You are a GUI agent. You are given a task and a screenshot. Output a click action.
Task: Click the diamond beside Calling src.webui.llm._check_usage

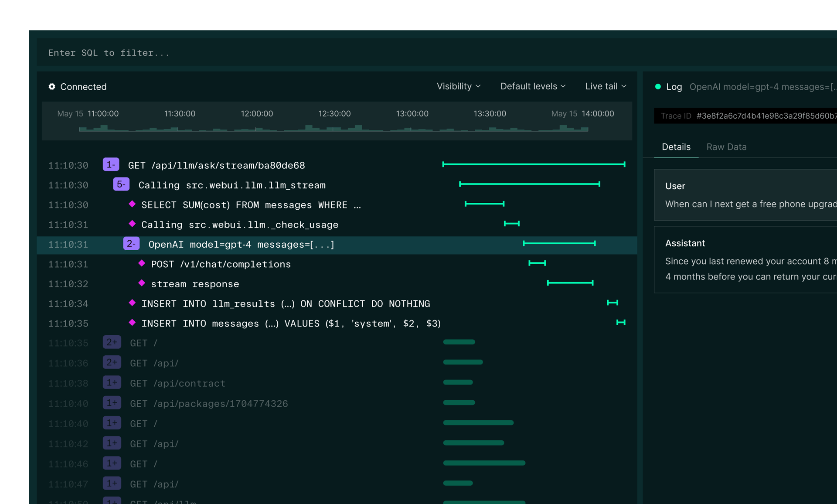pyautogui.click(x=132, y=224)
